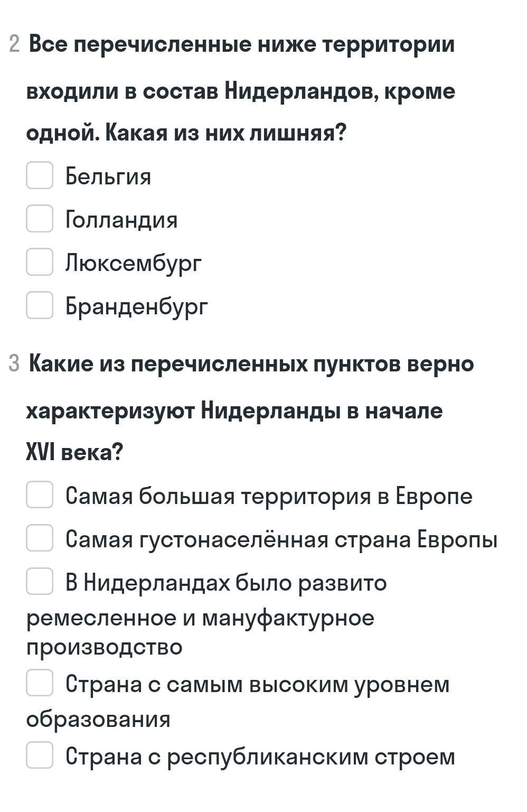Select the checkbox beside Бранденбург

40,305
